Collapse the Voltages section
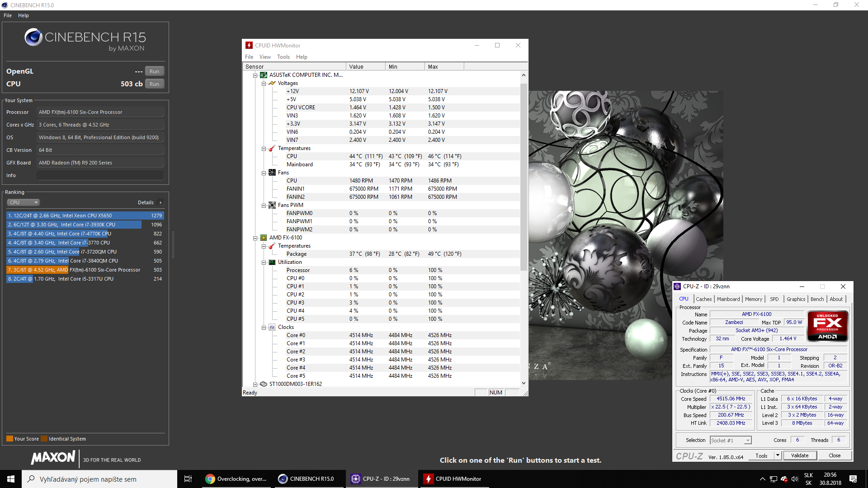Image resolution: width=868 pixels, height=488 pixels. [x=264, y=84]
